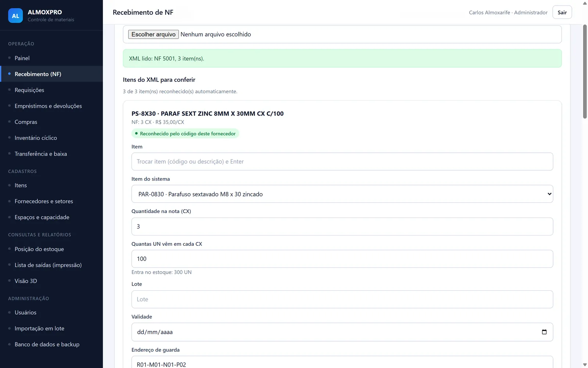Screen dimensions: 588x368
Task: Click the Escolher arquivo button
Action: [153, 34]
